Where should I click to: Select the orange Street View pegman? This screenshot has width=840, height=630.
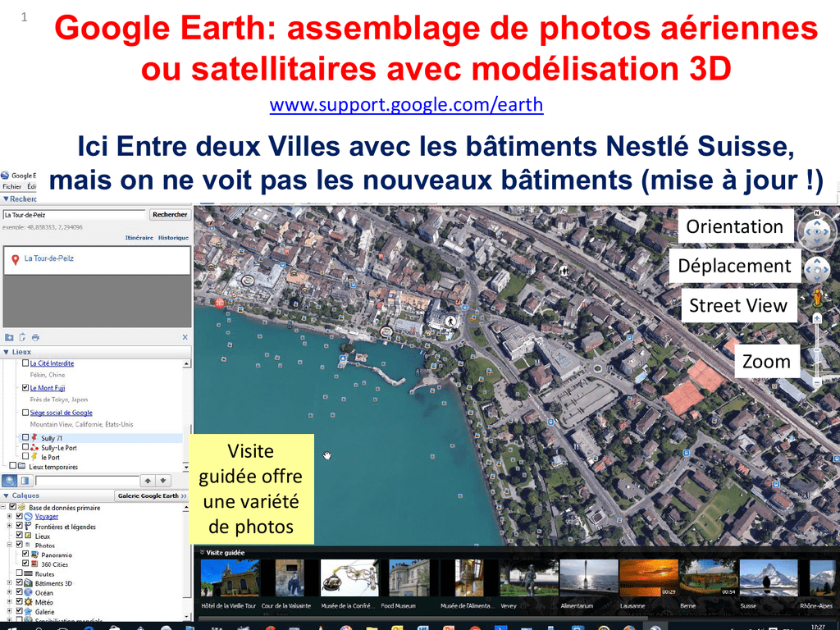click(818, 297)
